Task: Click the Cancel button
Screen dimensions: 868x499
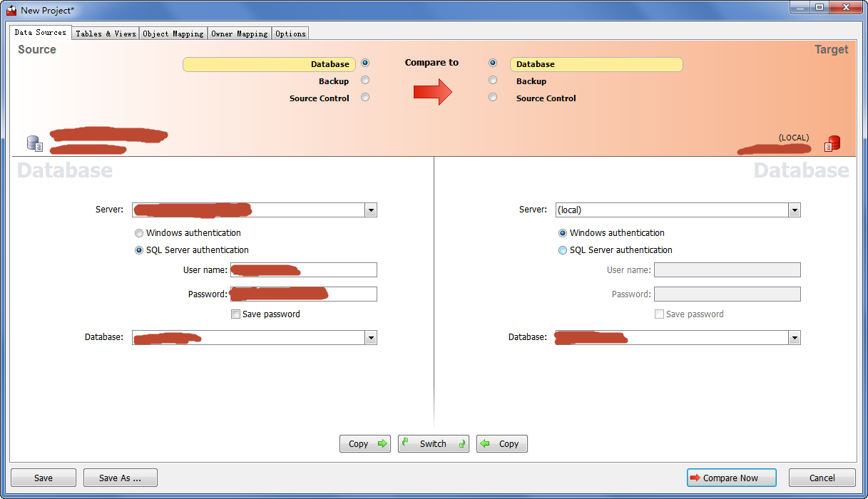Action: [822, 478]
